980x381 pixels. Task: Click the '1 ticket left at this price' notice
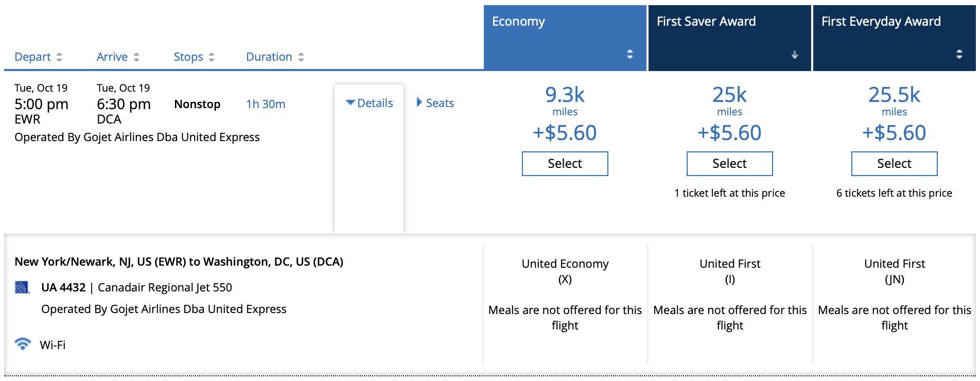coord(729,193)
